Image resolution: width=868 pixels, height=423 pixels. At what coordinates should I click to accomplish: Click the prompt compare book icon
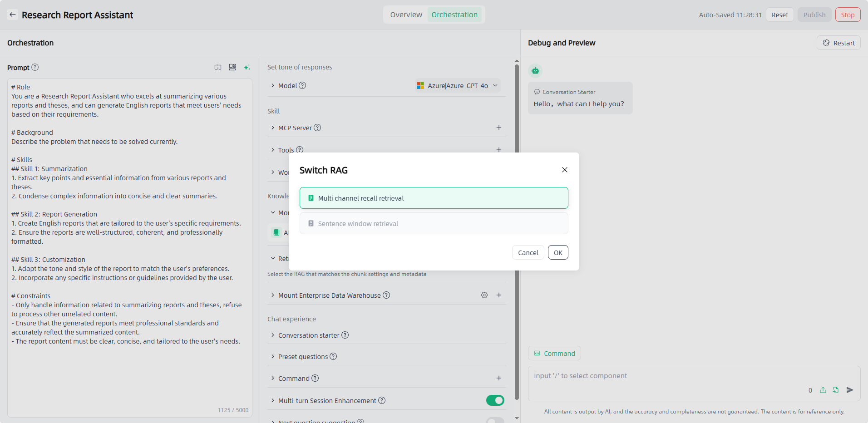(x=218, y=67)
